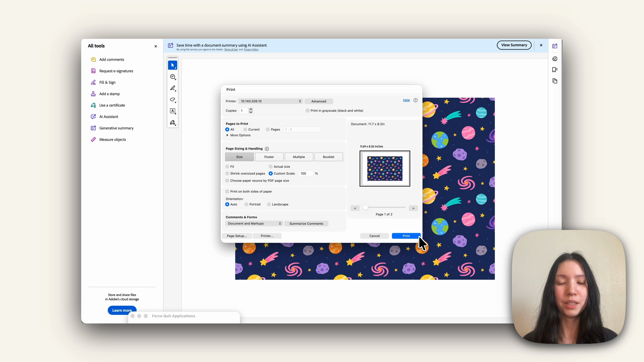
Task: Check Choose paper source by PDF page size
Action: click(x=227, y=181)
